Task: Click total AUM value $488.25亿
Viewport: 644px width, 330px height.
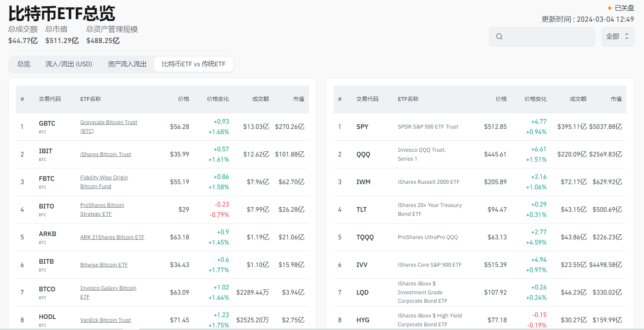Action: click(103, 41)
